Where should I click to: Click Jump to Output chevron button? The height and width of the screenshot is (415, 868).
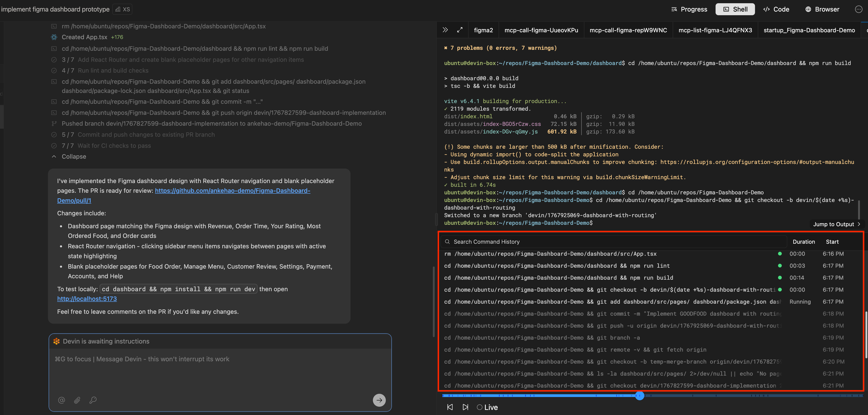coord(836,224)
